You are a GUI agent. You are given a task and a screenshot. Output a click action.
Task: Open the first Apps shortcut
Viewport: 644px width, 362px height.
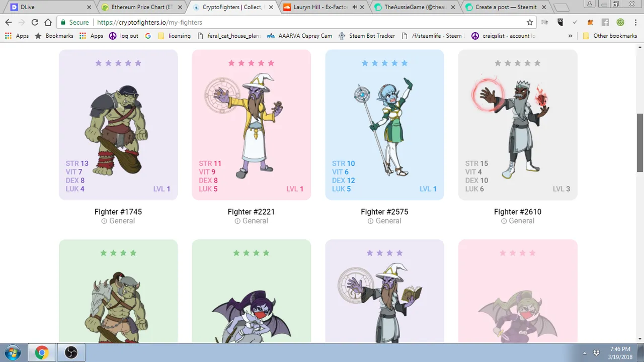(17, 36)
